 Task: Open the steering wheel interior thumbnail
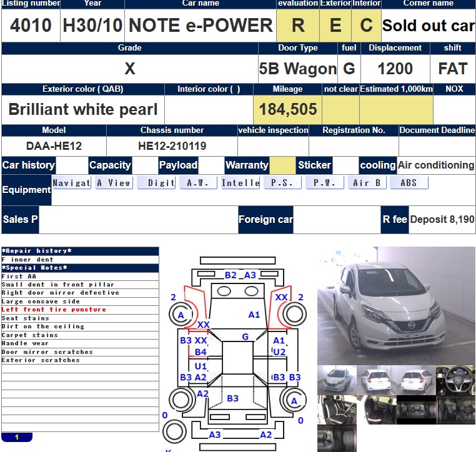[x=455, y=380]
